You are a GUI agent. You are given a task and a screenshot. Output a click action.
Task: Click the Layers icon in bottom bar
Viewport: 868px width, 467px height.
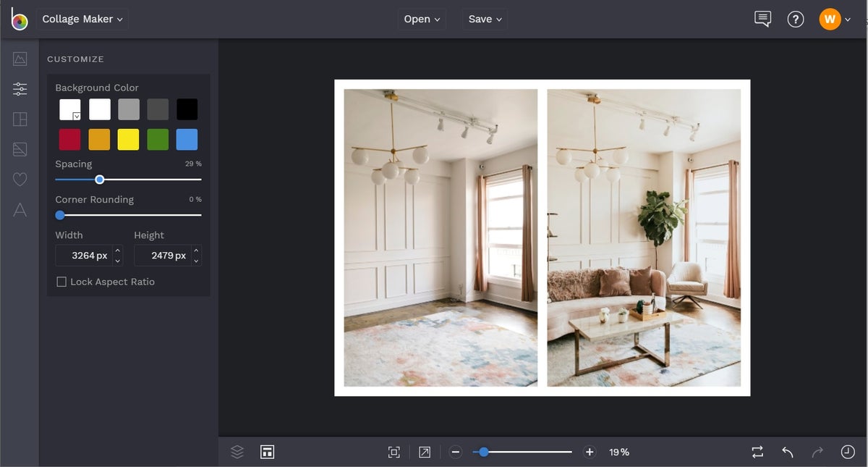(237, 452)
